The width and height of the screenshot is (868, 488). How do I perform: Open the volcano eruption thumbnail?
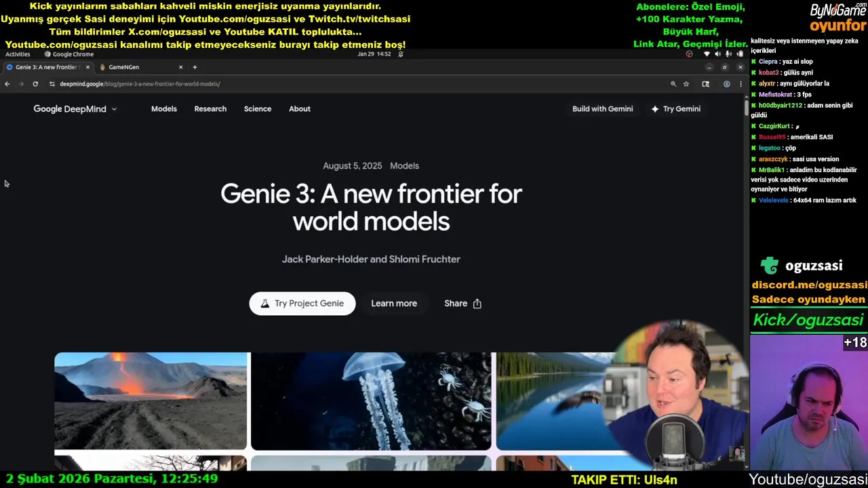pyautogui.click(x=151, y=401)
